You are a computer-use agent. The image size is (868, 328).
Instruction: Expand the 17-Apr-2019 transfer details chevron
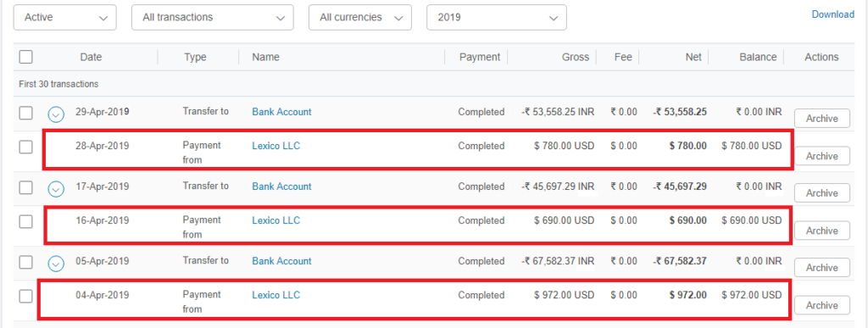55,189
